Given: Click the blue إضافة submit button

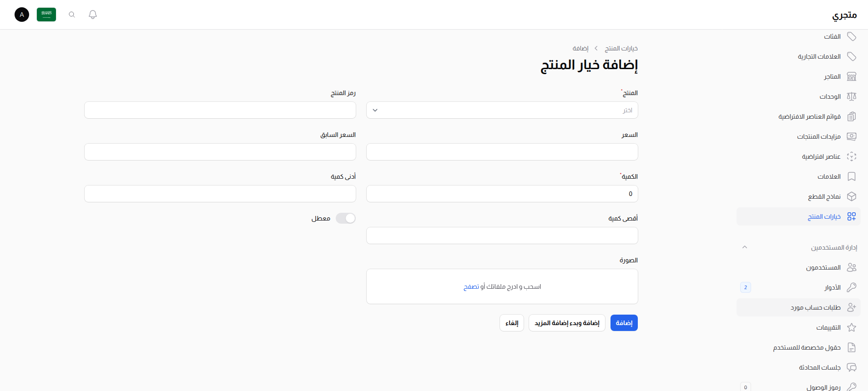Looking at the screenshot, I should pyautogui.click(x=624, y=323).
